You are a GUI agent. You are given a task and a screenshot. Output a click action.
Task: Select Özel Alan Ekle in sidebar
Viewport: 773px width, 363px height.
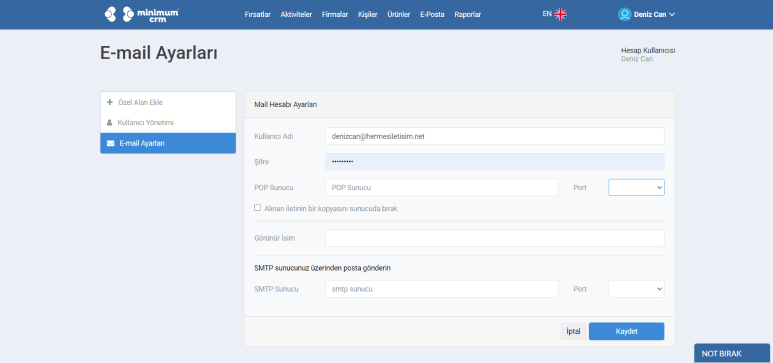(x=168, y=103)
